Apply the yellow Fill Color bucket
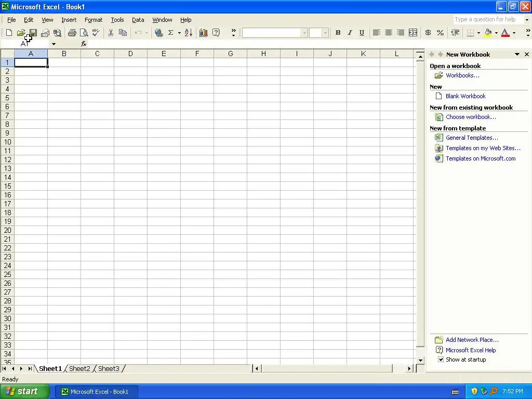 click(x=488, y=33)
